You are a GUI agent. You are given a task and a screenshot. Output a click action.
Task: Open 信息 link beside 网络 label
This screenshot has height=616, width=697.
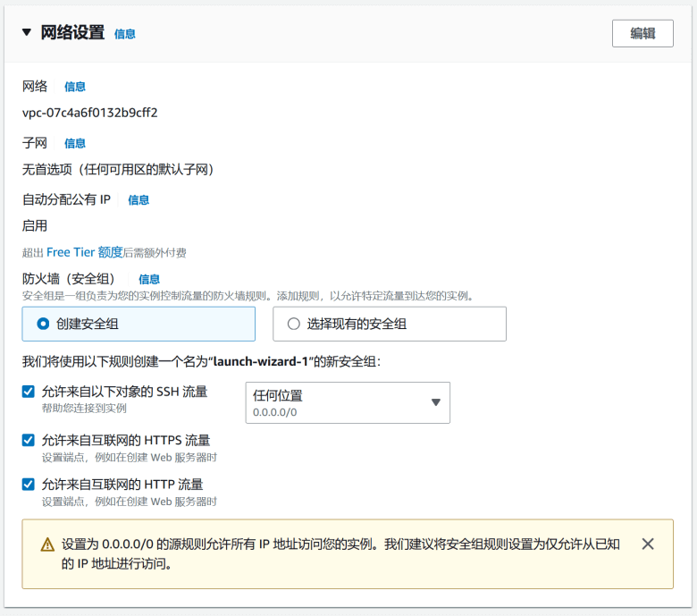[x=75, y=87]
